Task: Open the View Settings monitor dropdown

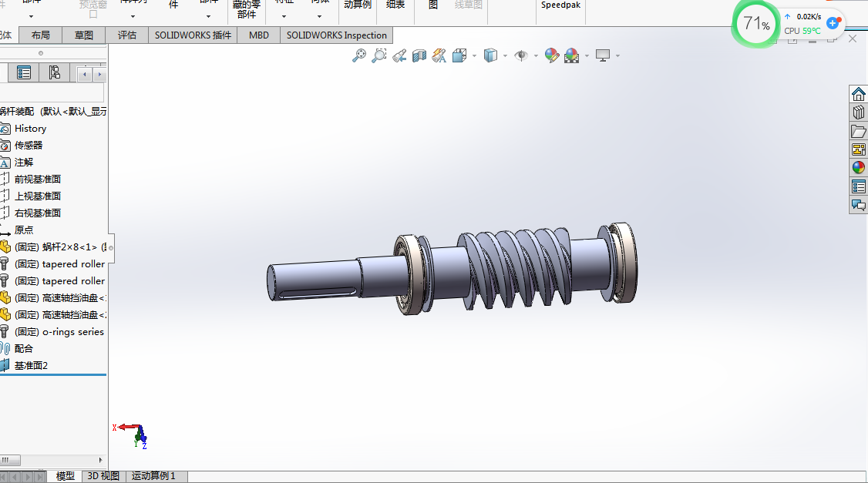Action: pyautogui.click(x=617, y=55)
